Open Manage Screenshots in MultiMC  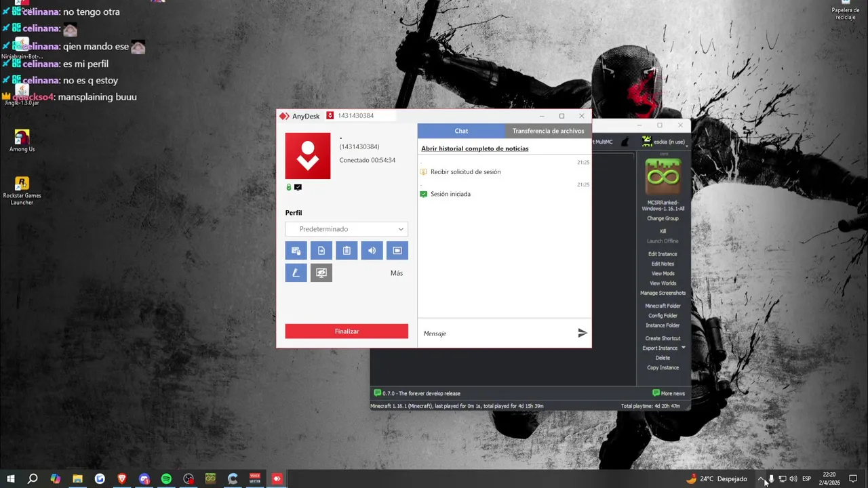(x=663, y=293)
